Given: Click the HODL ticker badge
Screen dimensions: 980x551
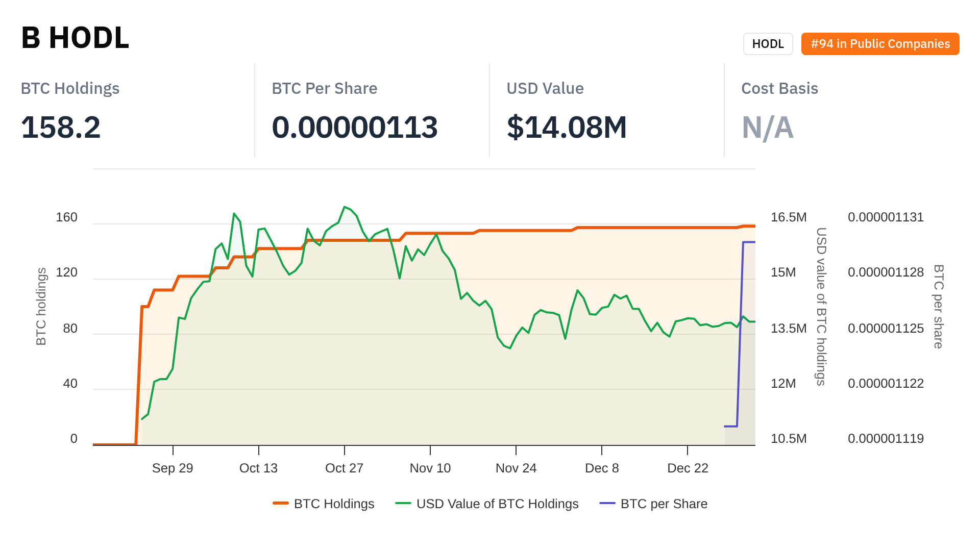Looking at the screenshot, I should (x=768, y=44).
